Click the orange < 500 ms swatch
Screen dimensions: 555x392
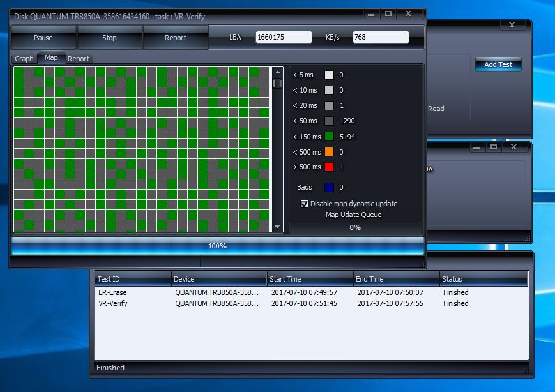point(329,152)
